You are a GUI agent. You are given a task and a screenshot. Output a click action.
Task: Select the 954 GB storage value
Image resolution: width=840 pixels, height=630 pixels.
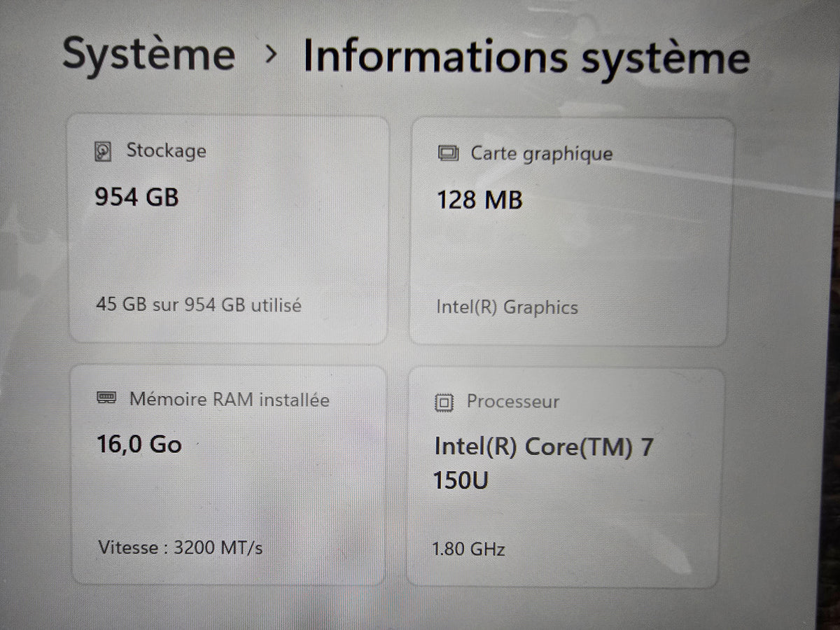pyautogui.click(x=137, y=197)
